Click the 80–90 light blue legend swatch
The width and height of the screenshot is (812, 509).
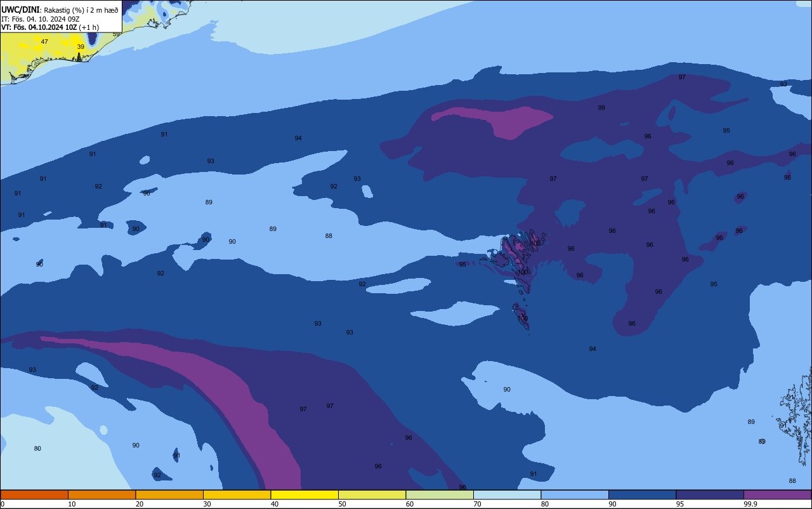tap(575, 494)
